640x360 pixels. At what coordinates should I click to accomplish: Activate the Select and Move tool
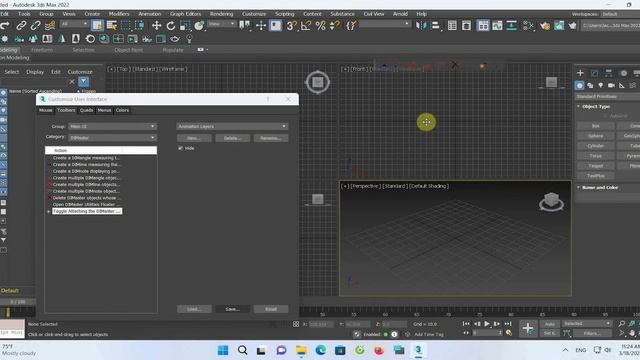click(x=156, y=25)
